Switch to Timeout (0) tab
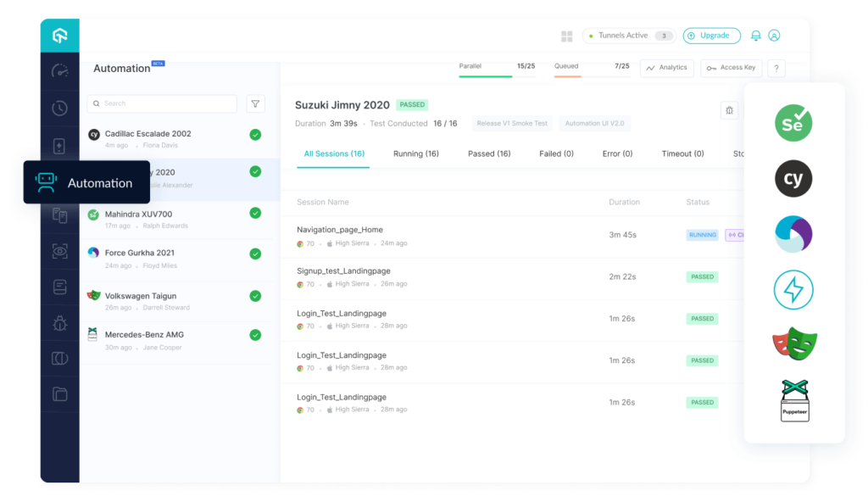The height and width of the screenshot is (502, 868). 682,154
